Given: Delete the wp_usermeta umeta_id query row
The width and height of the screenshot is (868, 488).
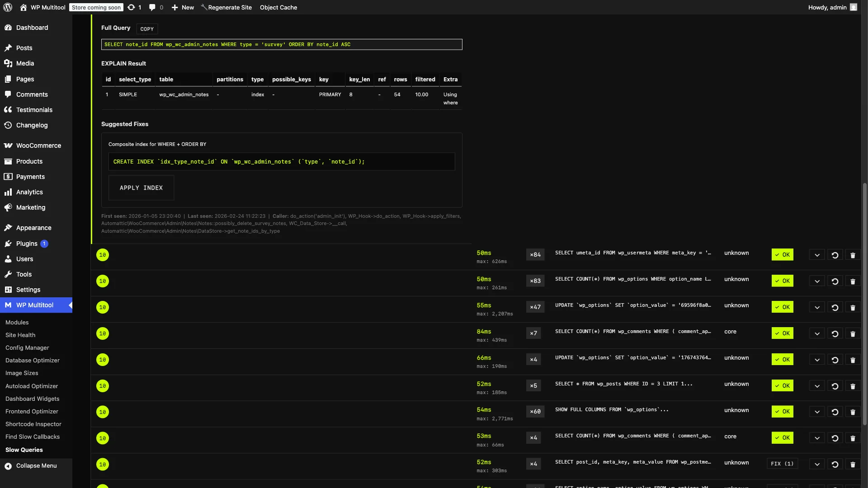Looking at the screenshot, I should coord(853,255).
